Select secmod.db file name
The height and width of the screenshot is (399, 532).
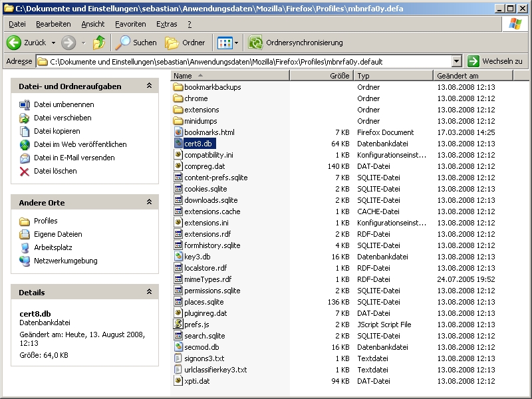click(201, 347)
